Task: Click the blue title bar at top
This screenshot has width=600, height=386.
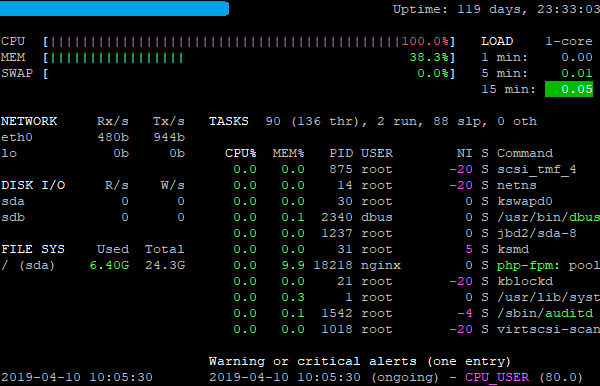Action: (x=114, y=8)
